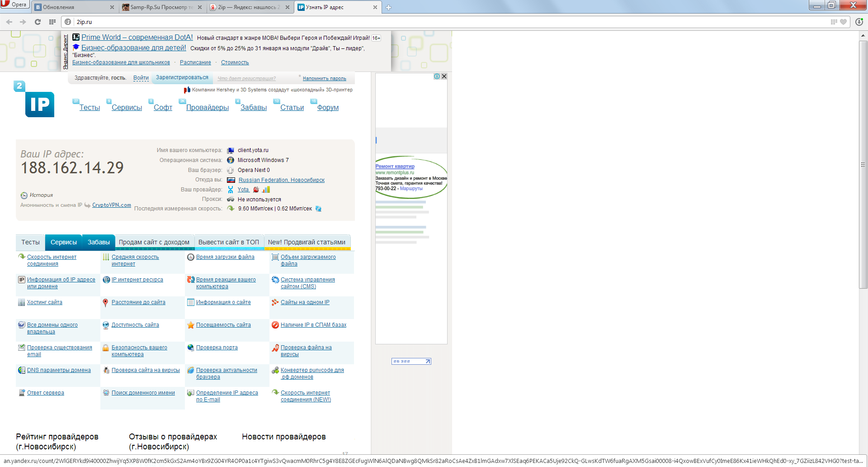Close the Узнать IP адрес tab
Viewport: 868px width, 467px height.
click(375, 7)
